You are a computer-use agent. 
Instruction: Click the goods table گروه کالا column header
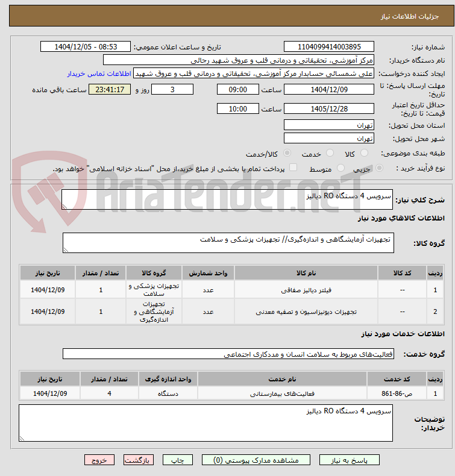154,273
